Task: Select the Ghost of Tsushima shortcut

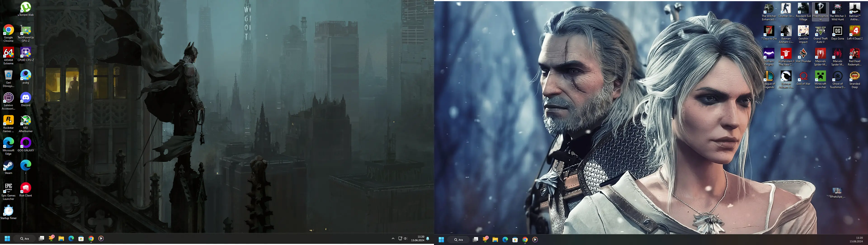Action: [x=838, y=79]
